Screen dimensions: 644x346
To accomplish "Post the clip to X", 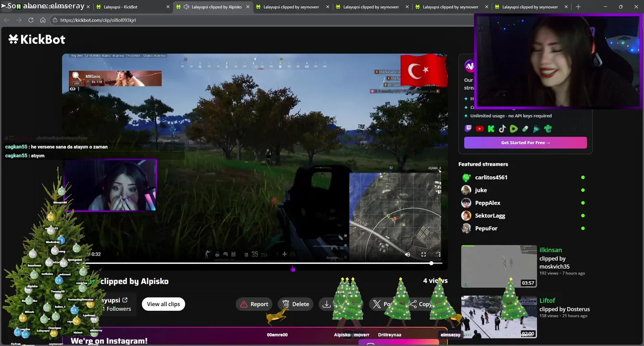I will click(382, 304).
